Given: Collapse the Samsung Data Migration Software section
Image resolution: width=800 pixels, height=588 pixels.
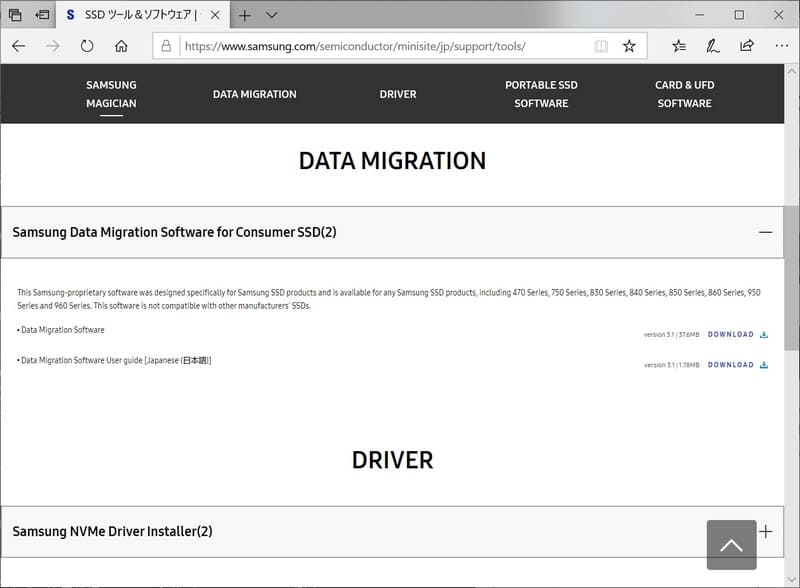Looking at the screenshot, I should [765, 231].
